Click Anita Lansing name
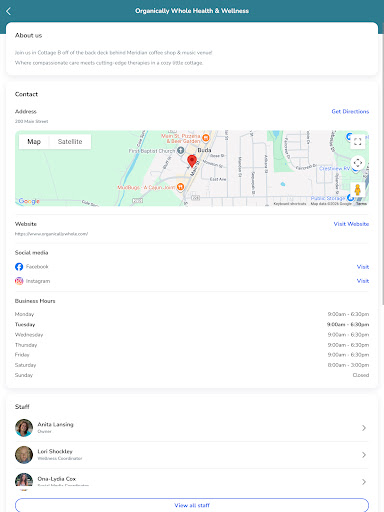Viewport: 384px width, 512px height. pyautogui.click(x=55, y=424)
